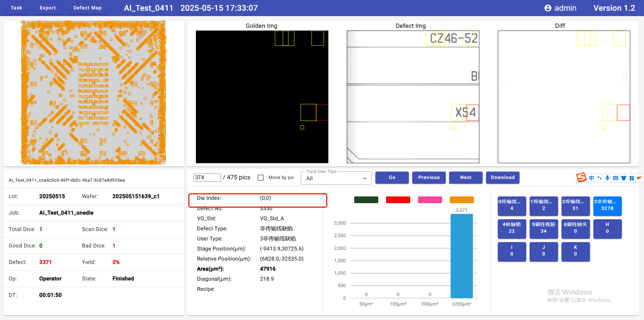The height and width of the screenshot is (320, 644).
Task: Select the highlighted 3非传输 3278 category
Action: (607, 206)
